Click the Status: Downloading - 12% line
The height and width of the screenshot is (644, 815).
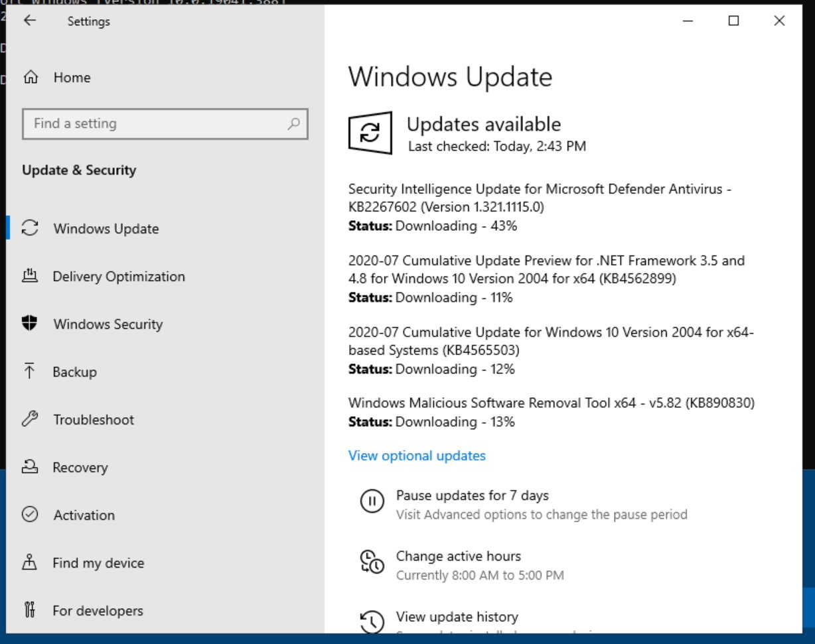pos(431,369)
